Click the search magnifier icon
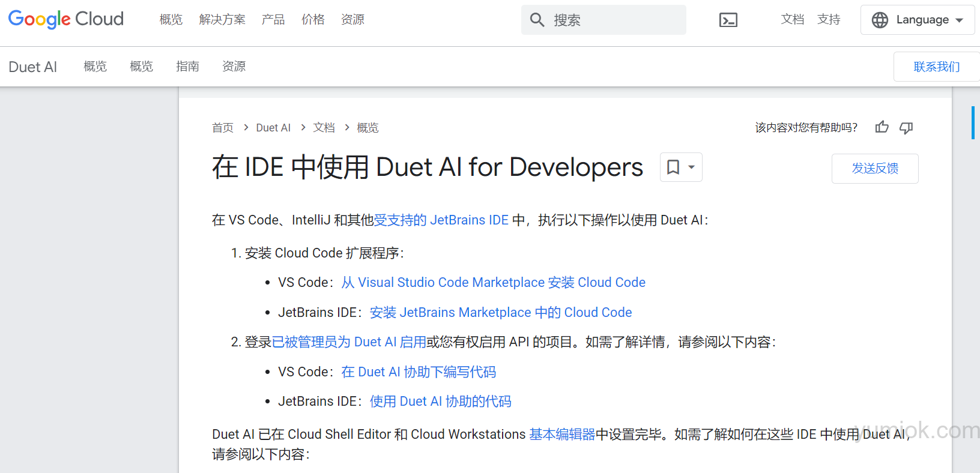The width and height of the screenshot is (980, 473). click(x=537, y=20)
